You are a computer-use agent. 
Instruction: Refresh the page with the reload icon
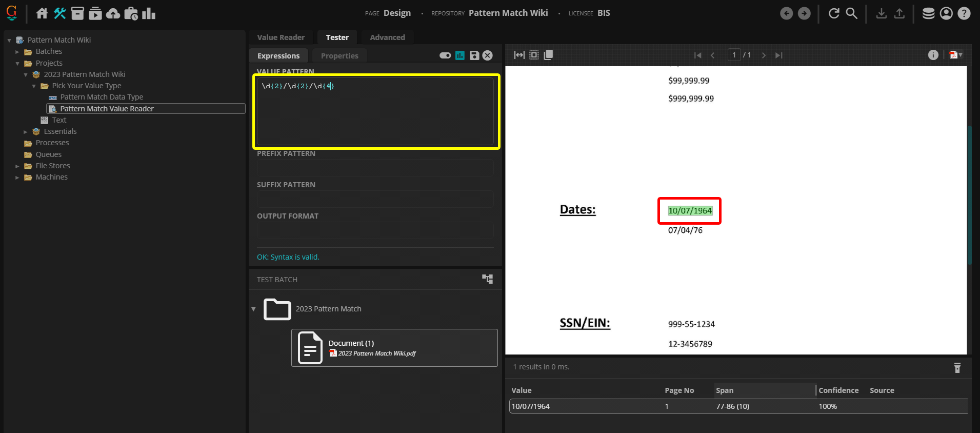coord(834,13)
